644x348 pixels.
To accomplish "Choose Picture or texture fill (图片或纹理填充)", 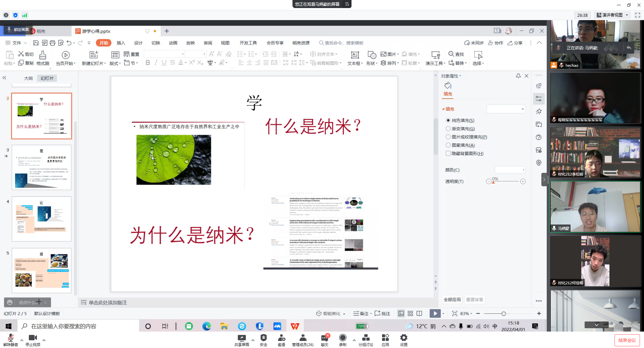I will click(x=448, y=137).
